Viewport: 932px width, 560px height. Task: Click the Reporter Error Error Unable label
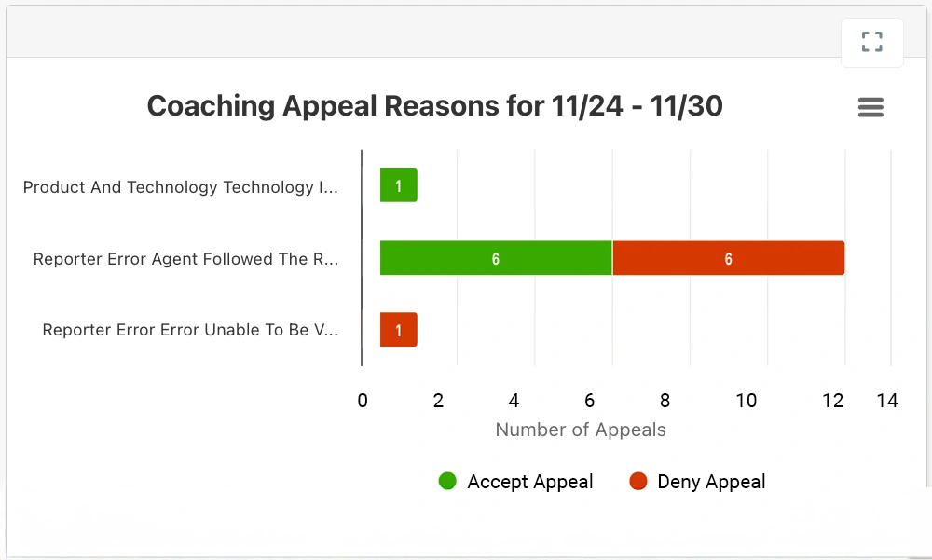(190, 330)
